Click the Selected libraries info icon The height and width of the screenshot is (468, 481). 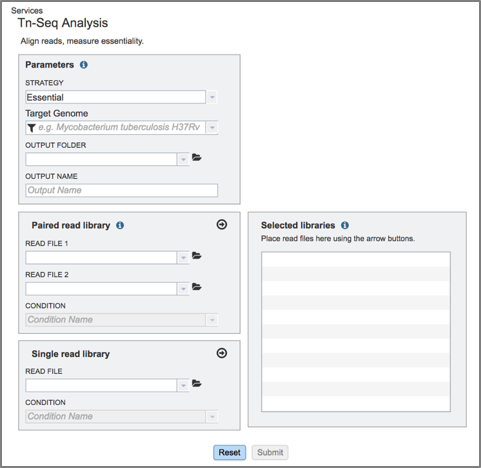[345, 225]
